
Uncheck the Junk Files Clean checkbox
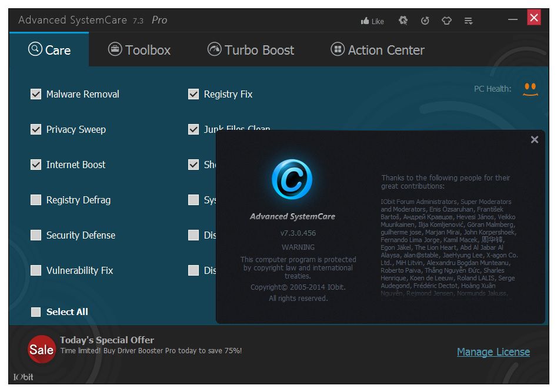[194, 129]
